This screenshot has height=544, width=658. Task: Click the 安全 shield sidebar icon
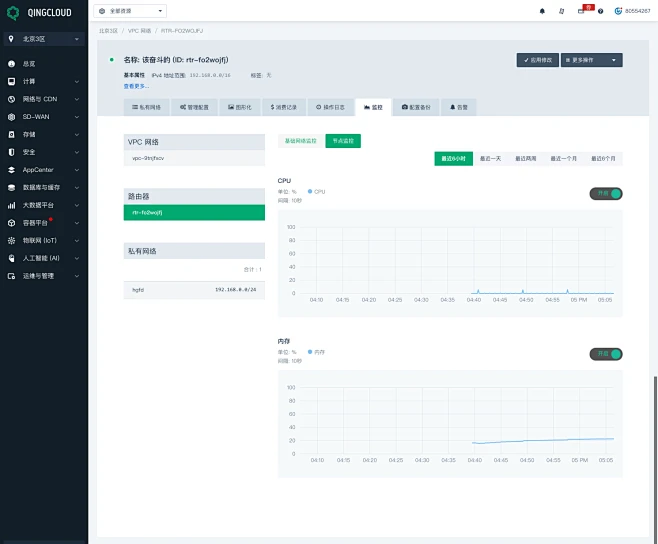12,152
